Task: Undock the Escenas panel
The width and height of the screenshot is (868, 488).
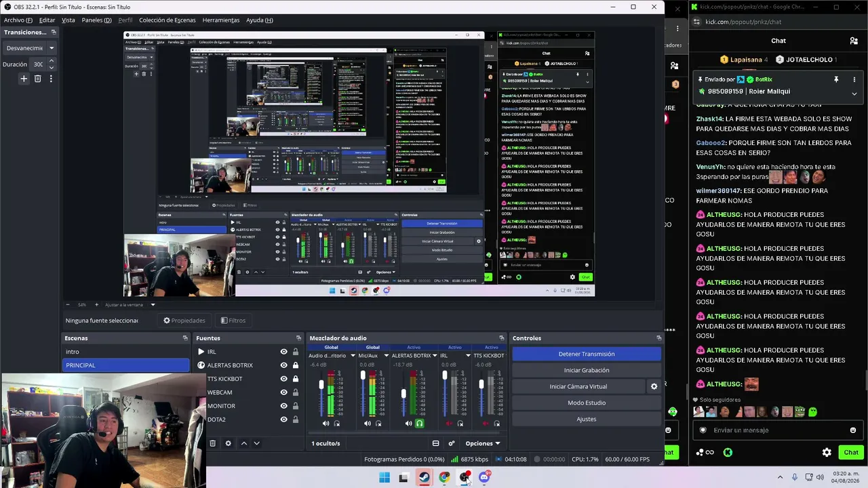Action: [x=185, y=338]
